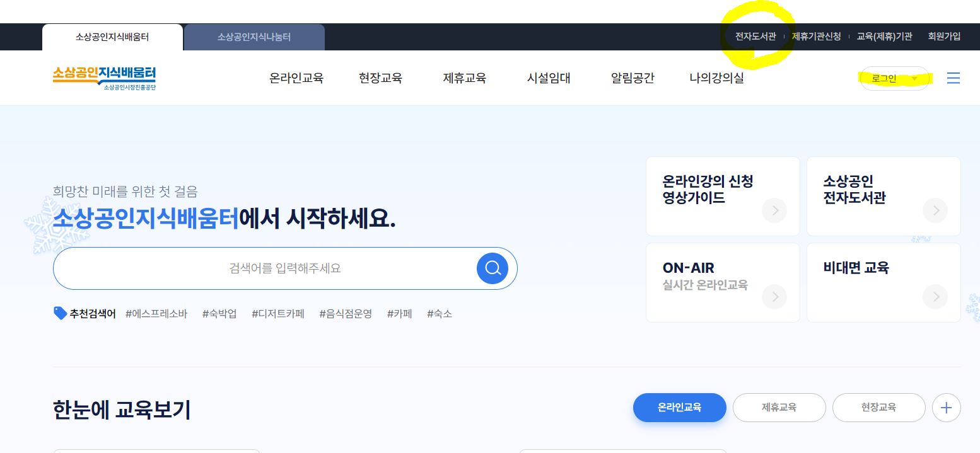980x453 pixels.
Task: Open the 나의강의실 menu item
Action: tap(716, 77)
